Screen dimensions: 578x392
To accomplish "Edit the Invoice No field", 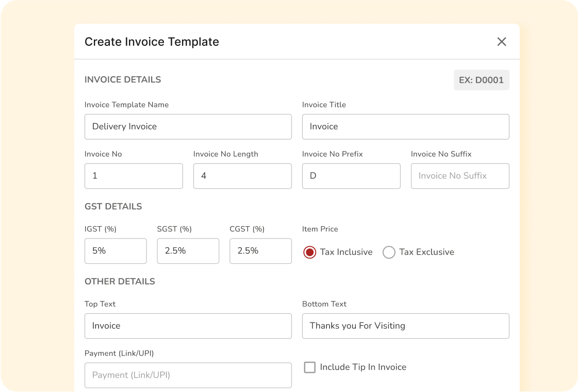I will pos(134,176).
